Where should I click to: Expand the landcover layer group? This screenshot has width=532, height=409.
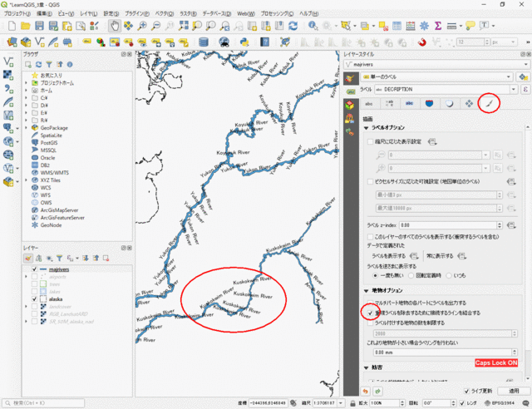26,307
